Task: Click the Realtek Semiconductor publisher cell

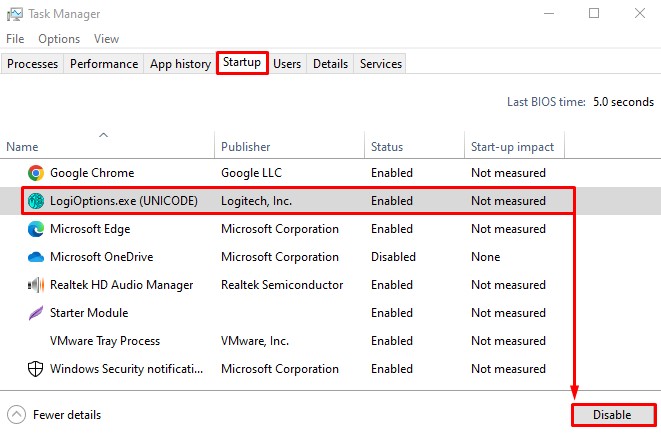Action: pos(282,285)
